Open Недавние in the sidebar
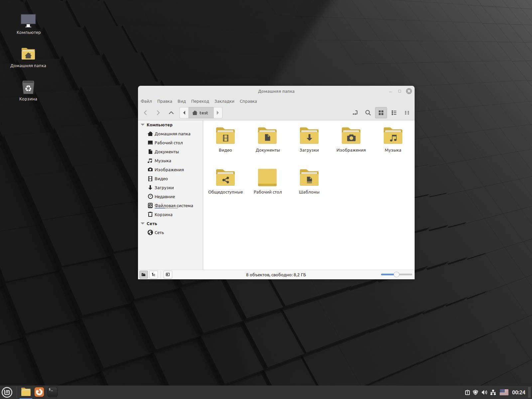Image resolution: width=532 pixels, height=399 pixels. [170, 197]
